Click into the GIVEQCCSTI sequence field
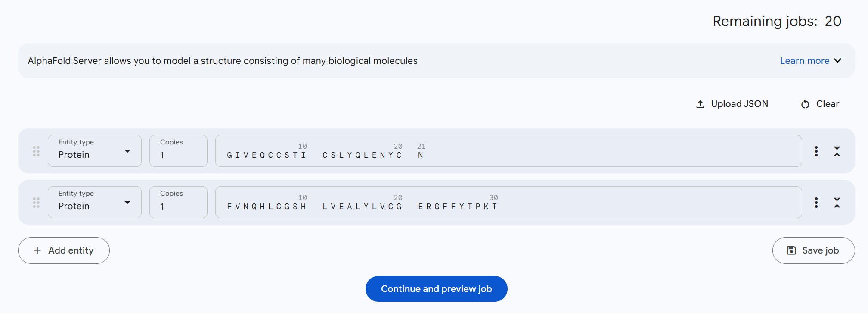 click(x=508, y=151)
